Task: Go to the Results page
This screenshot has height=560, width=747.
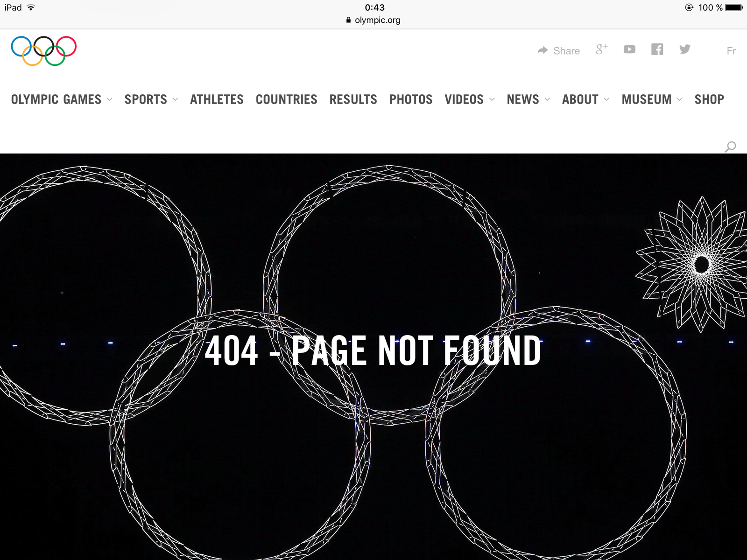Action: (353, 99)
